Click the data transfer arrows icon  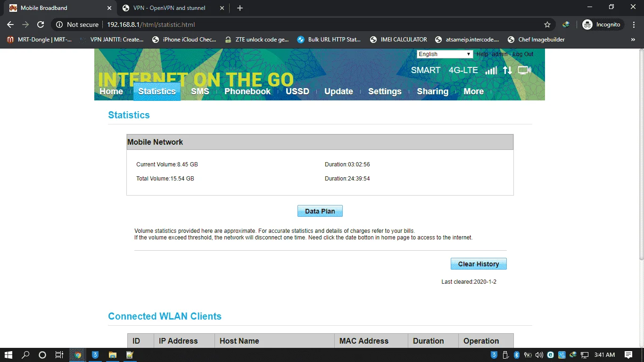[507, 70]
